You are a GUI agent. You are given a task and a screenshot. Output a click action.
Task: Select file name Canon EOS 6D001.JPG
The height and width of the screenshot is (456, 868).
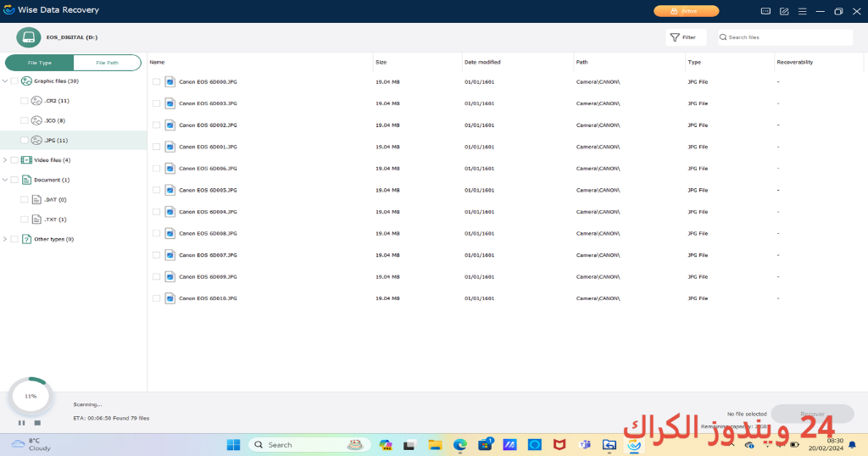coord(208,147)
